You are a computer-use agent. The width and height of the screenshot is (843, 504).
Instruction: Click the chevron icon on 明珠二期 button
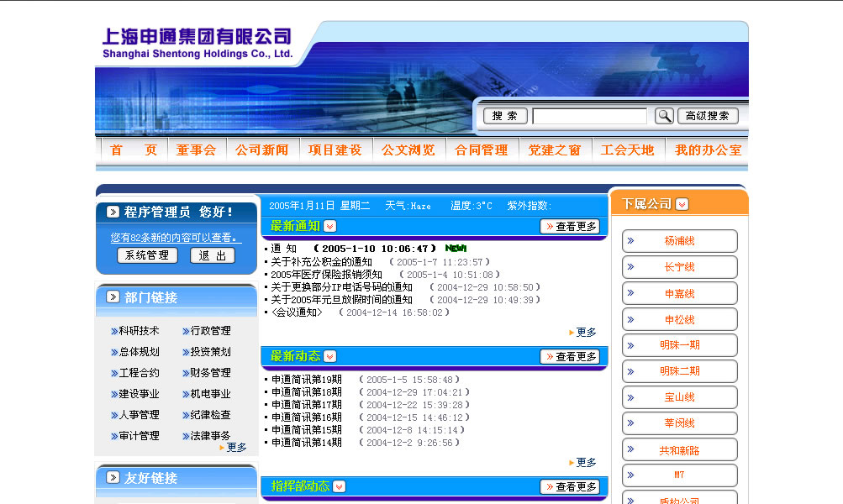(630, 371)
